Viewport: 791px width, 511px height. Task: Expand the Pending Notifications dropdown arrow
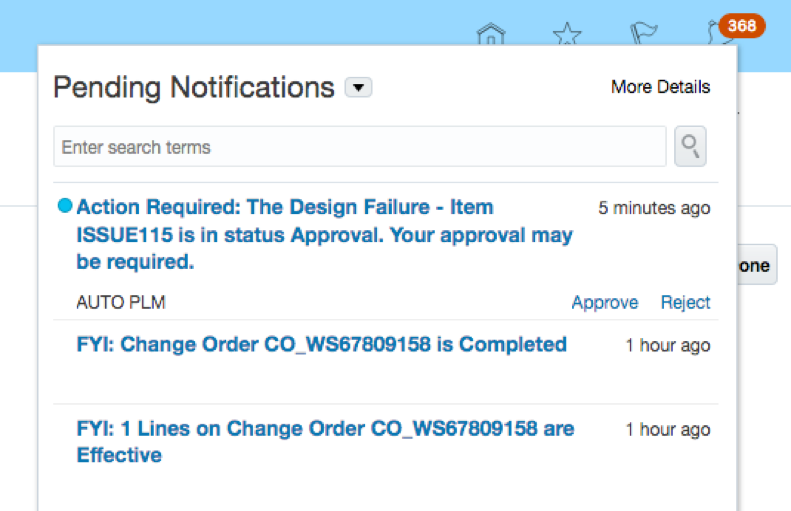pos(358,88)
